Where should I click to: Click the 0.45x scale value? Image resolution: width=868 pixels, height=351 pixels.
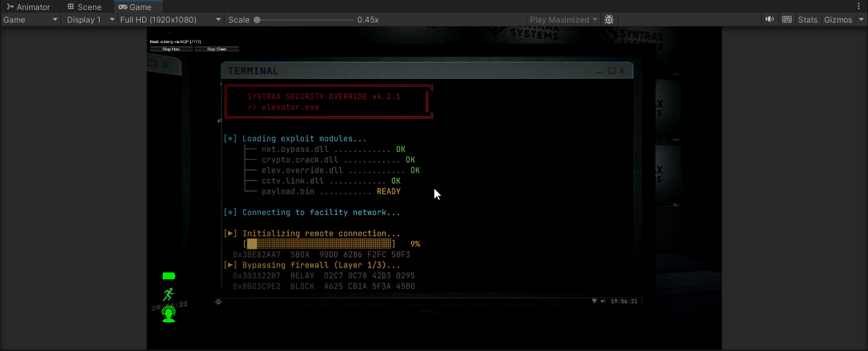tap(368, 20)
